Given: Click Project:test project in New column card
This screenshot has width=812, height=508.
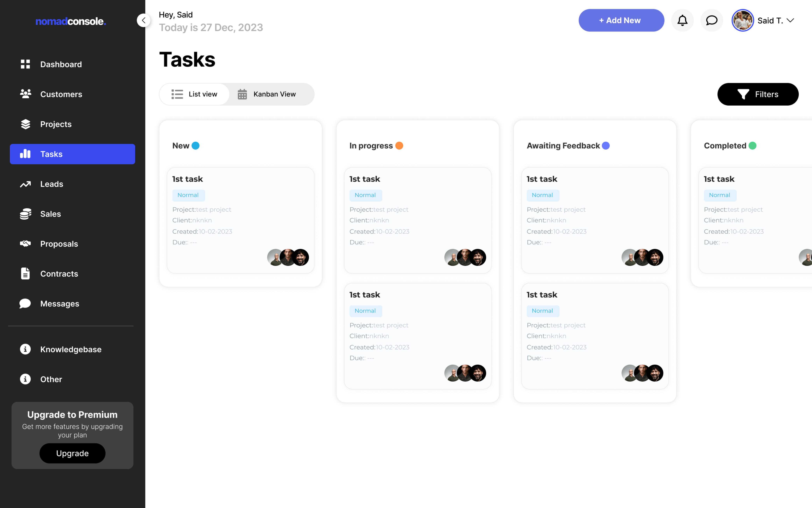Looking at the screenshot, I should (201, 209).
